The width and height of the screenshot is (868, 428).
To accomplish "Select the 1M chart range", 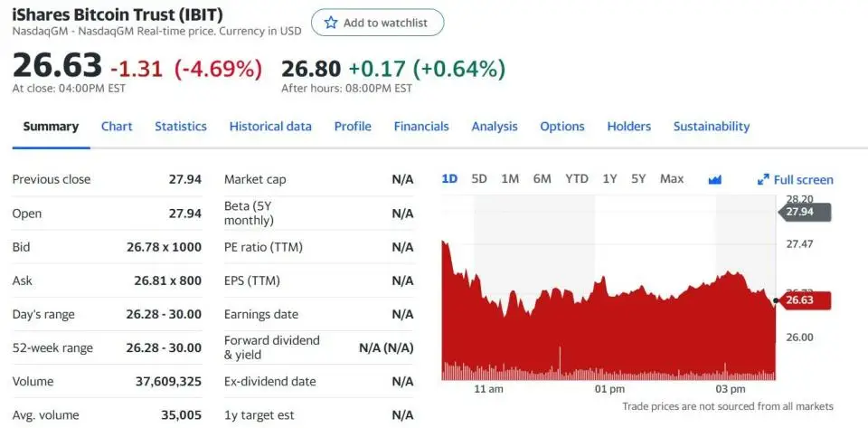I will point(510,179).
